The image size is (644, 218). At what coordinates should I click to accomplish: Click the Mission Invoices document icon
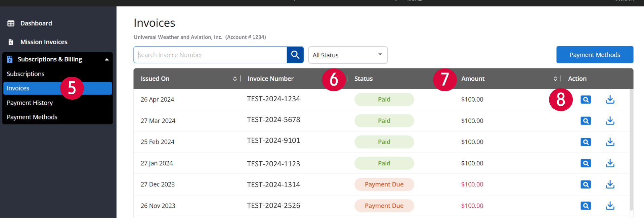pos(11,42)
